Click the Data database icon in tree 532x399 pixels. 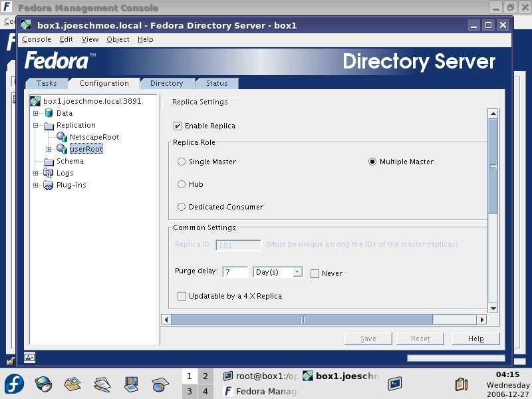tap(49, 113)
